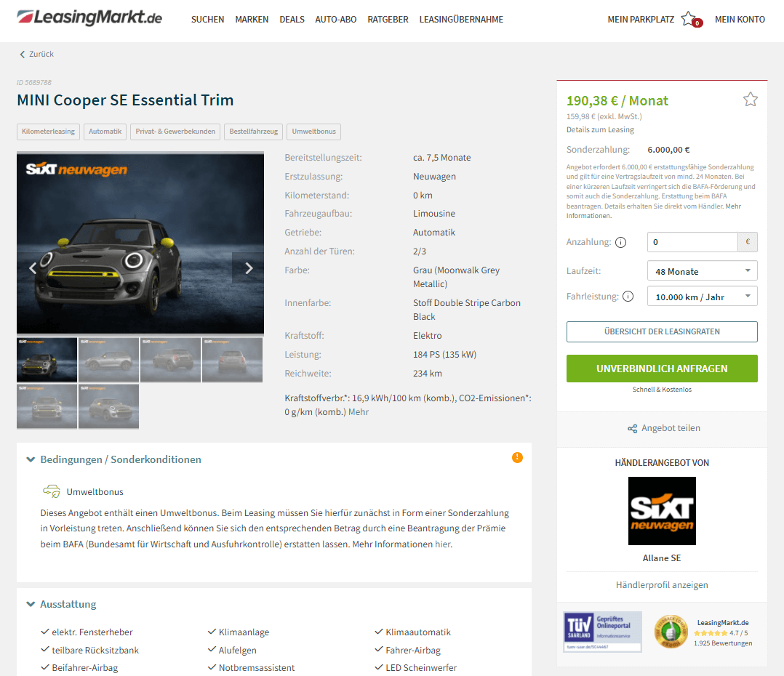Click ÜBERSICHT DER LEASINGRATEN button
The image size is (784, 676).
(662, 331)
